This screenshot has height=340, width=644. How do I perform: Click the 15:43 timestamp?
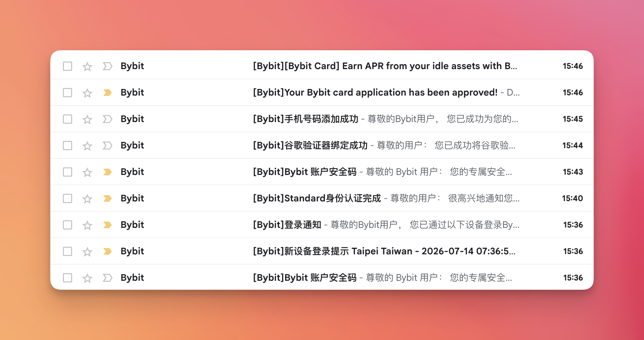(x=573, y=172)
